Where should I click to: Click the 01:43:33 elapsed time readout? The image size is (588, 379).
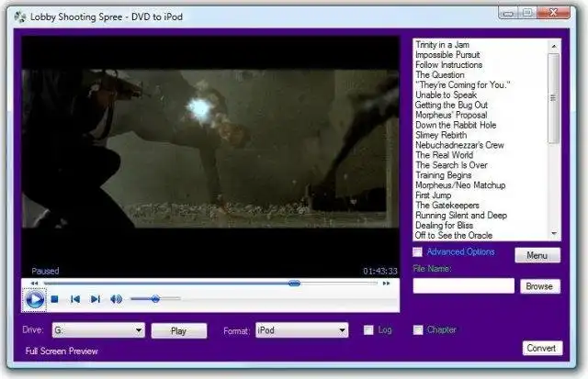[x=379, y=271]
